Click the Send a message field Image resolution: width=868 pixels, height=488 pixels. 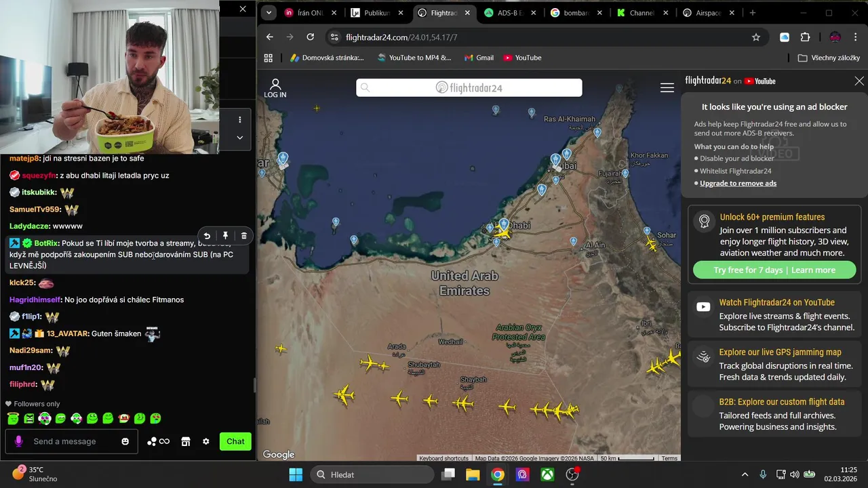pyautogui.click(x=72, y=441)
